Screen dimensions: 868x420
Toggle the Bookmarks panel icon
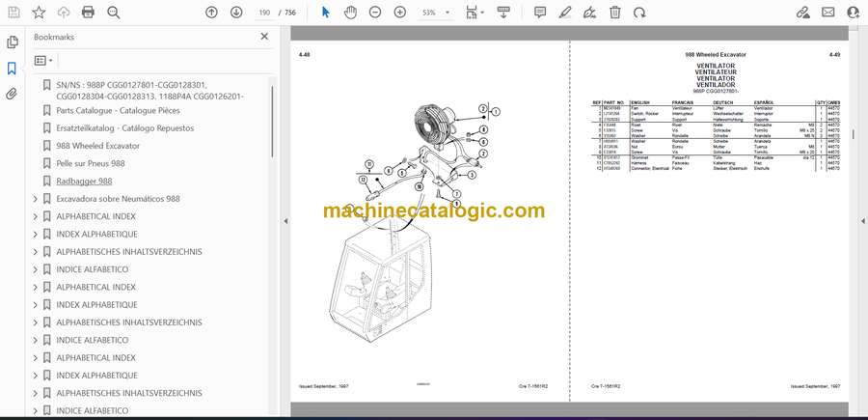[13, 69]
